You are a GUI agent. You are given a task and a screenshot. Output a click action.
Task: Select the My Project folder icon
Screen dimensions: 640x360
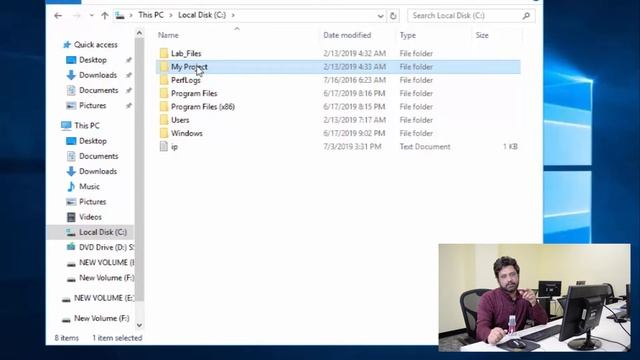[x=164, y=67]
